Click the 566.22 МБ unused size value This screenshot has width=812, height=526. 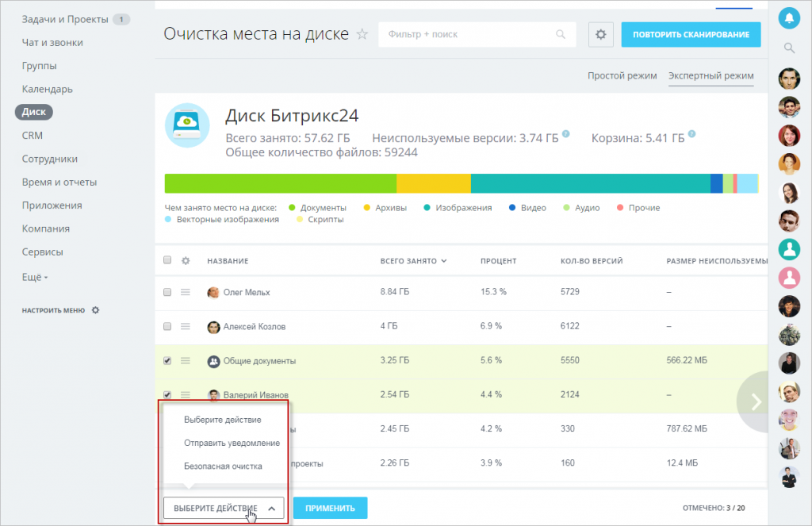[687, 360]
